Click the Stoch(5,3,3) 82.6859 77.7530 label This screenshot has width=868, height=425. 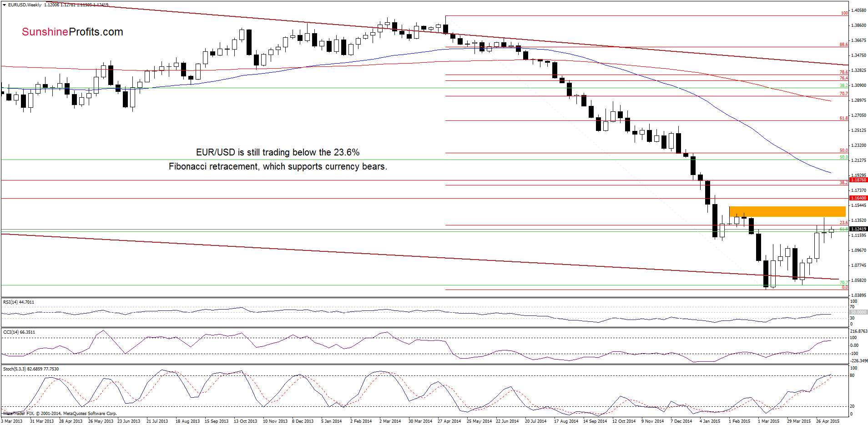(31, 369)
